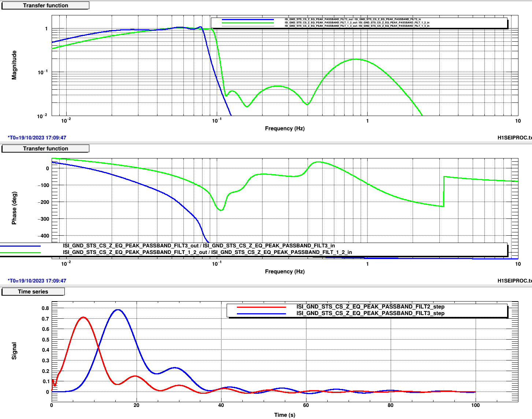The height and width of the screenshot is (419, 532).
Task: Click the 'Frequency (Hz)' label under the magnitude plot
Action: (284, 128)
